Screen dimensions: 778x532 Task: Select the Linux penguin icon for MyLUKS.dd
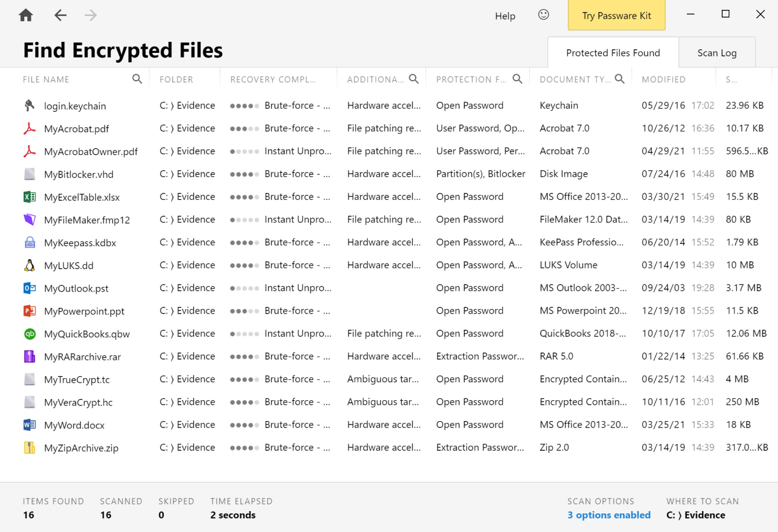[x=30, y=265]
